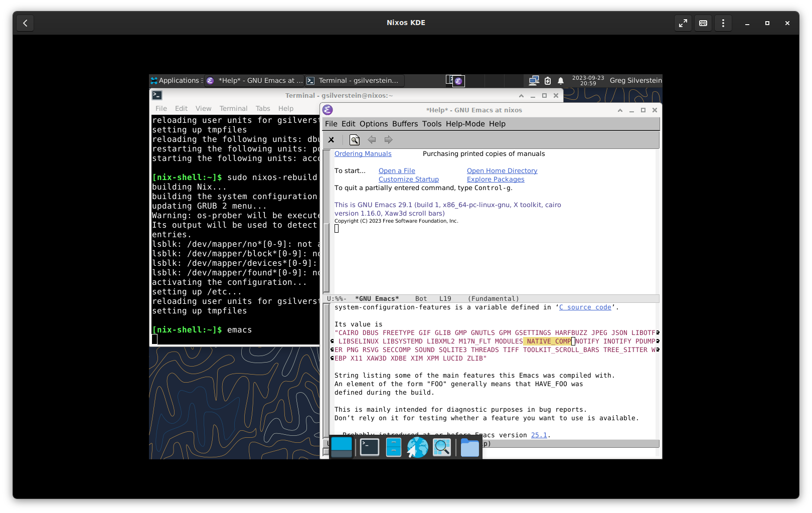Follow the C source code link

585,307
